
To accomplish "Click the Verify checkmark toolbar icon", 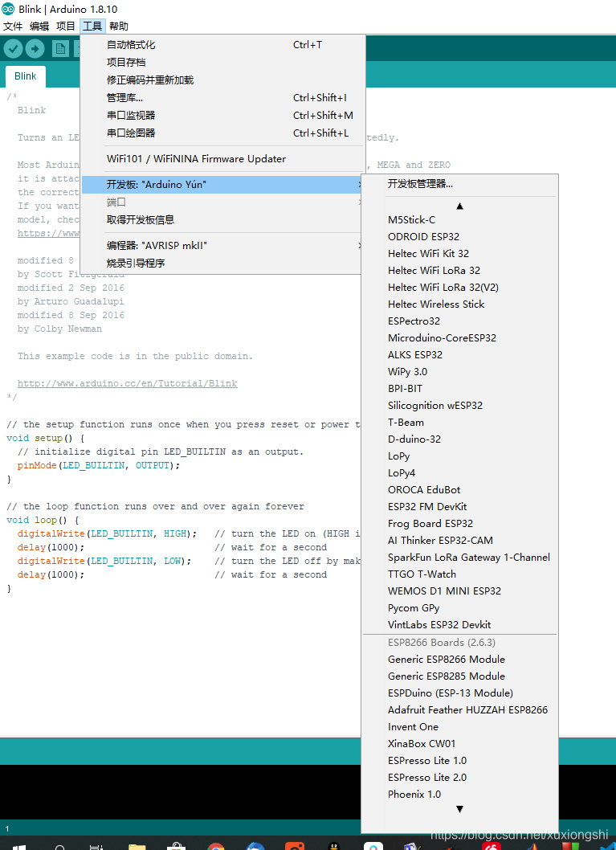I will 13,49.
